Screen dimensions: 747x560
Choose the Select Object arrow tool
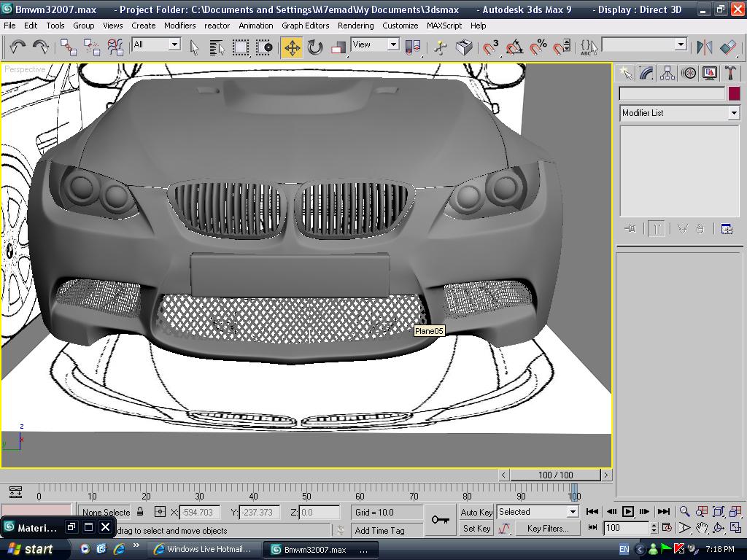click(x=194, y=47)
